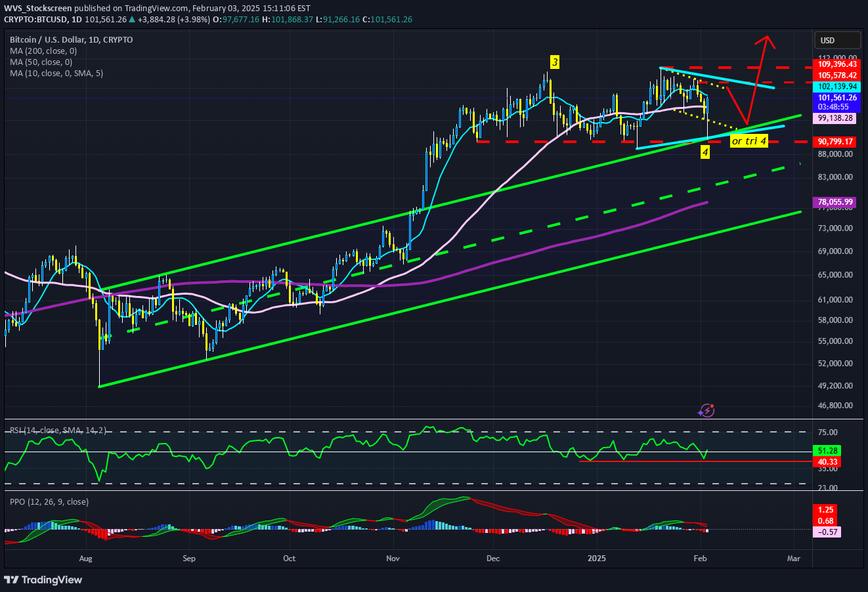Click the PPO 0.68 value label
Image resolution: width=868 pixels, height=592 pixels.
click(827, 520)
